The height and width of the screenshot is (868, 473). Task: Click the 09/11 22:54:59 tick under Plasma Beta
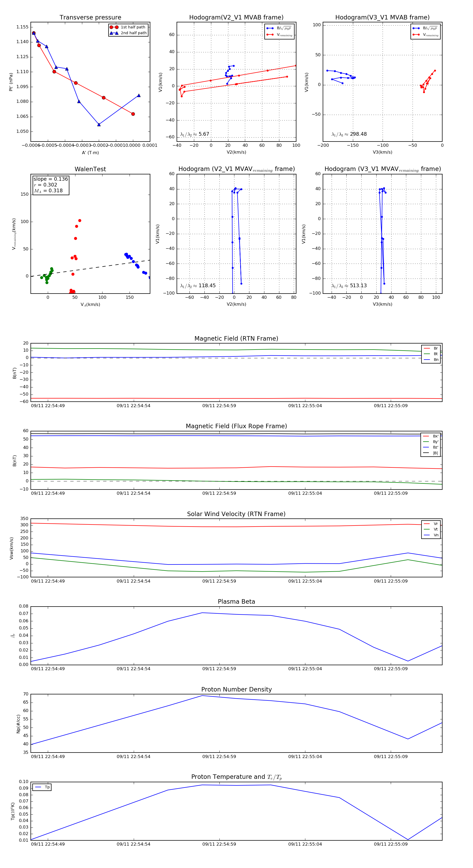point(219,669)
